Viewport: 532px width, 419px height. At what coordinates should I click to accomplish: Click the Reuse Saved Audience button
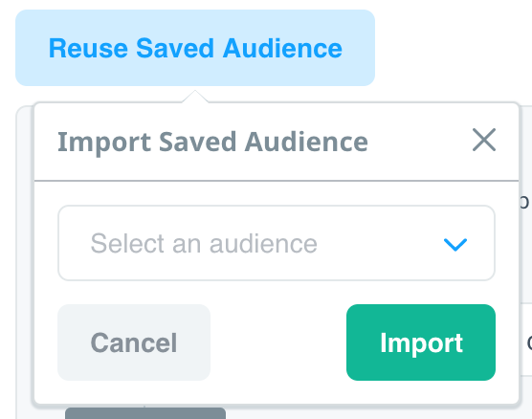(x=195, y=48)
